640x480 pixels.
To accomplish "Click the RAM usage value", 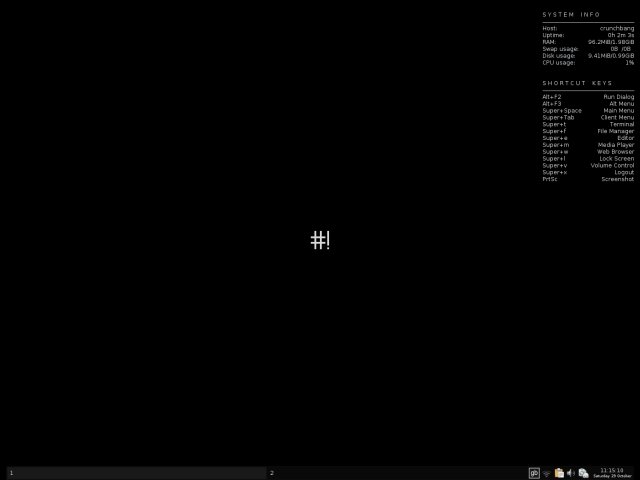I will 611,42.
